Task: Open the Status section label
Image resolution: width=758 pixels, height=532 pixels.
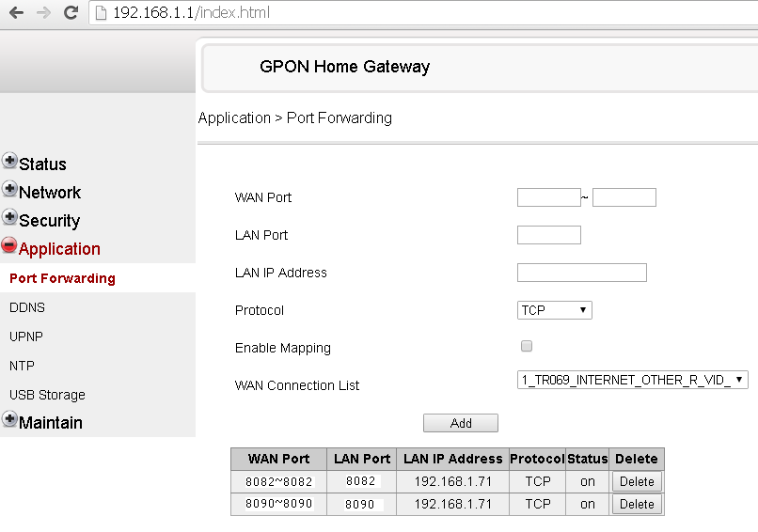Action: [x=42, y=164]
